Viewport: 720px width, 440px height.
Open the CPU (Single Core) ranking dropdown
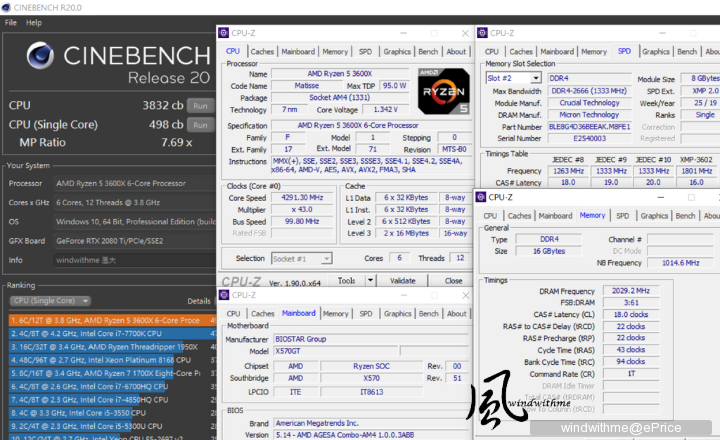tap(50, 301)
